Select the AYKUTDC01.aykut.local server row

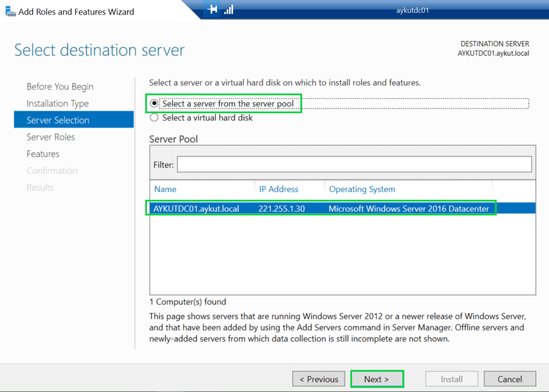tap(321, 208)
